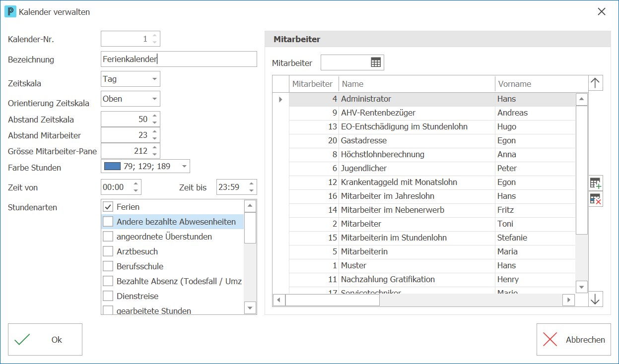This screenshot has height=364, width=619.
Task: Select Mitarbeiter im Nebenerwerb row
Action: point(432,210)
